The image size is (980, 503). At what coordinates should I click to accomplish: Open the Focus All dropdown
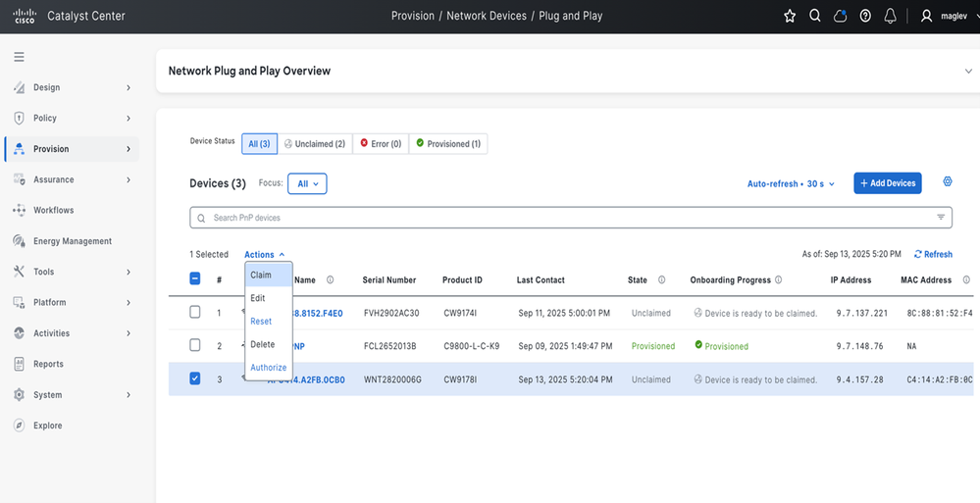pyautogui.click(x=307, y=183)
